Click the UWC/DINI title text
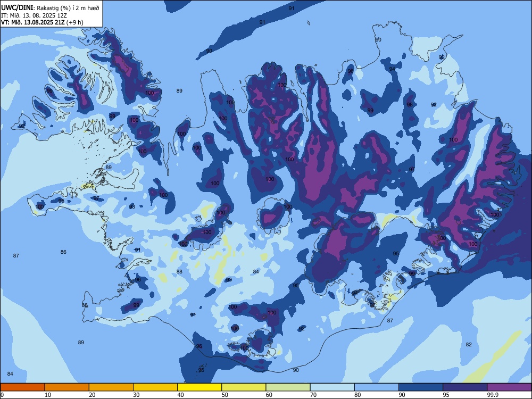 click(18, 8)
